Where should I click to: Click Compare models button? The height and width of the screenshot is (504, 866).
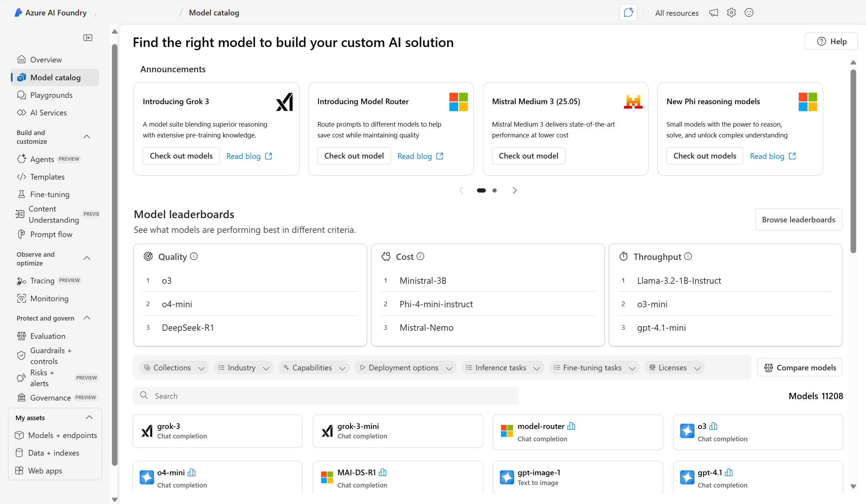click(799, 368)
